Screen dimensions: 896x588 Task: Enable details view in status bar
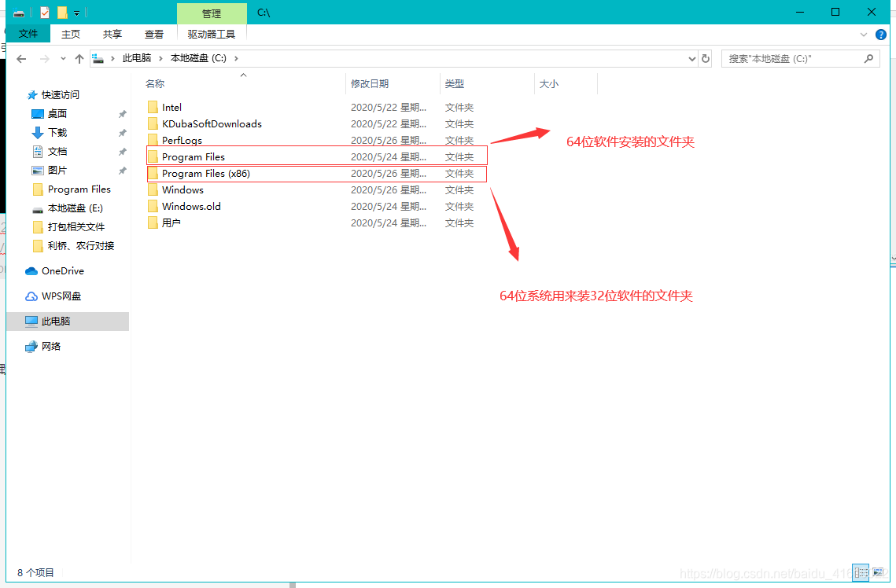coord(861,572)
